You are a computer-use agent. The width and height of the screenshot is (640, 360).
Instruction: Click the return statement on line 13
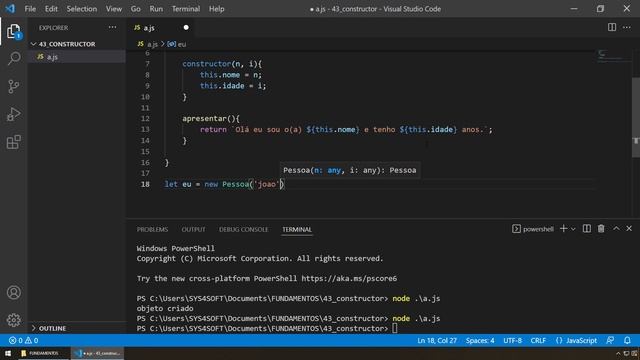coord(346,129)
